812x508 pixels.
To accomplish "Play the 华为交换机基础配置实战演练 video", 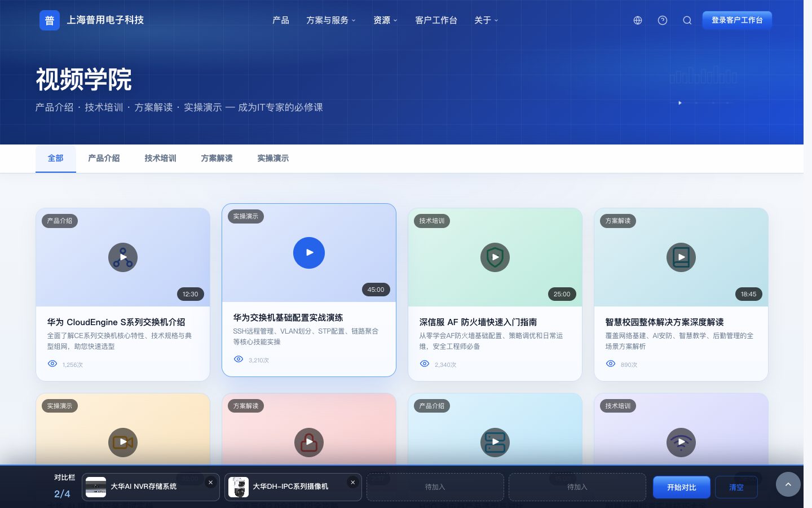I will pos(309,253).
